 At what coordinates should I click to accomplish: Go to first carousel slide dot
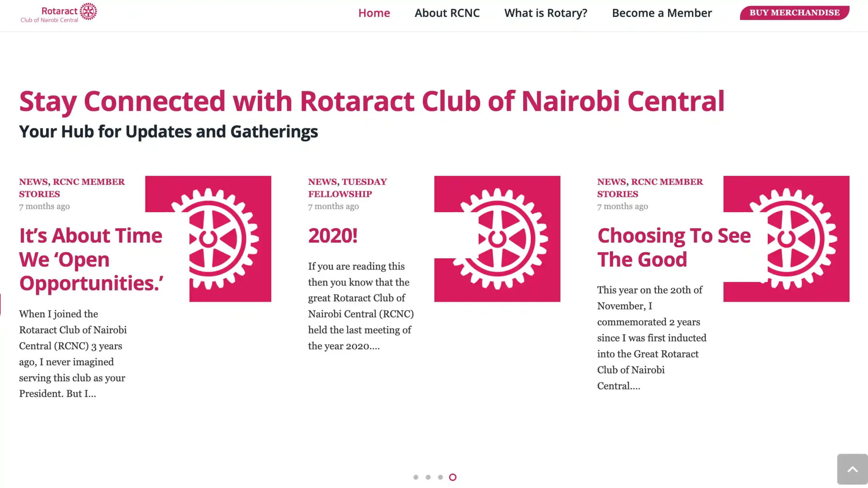416,477
